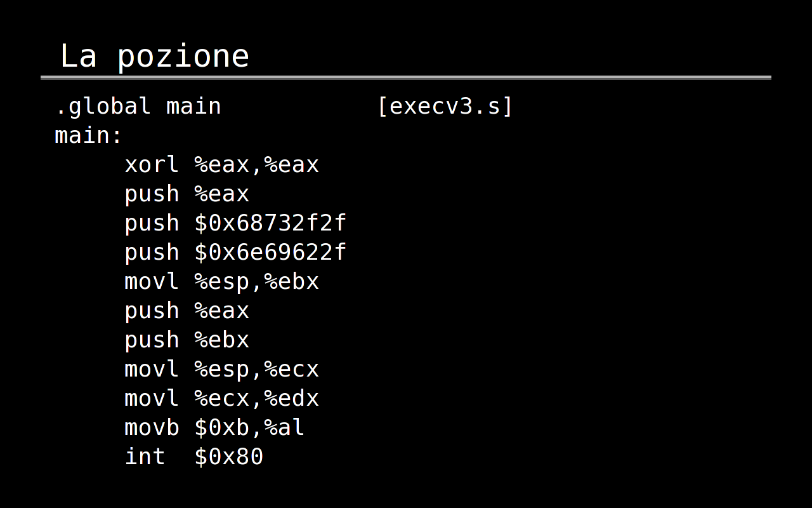Screen dimensions: 812x508
Task: Click the "movb $0xb,%al" line
Action: click(x=214, y=428)
